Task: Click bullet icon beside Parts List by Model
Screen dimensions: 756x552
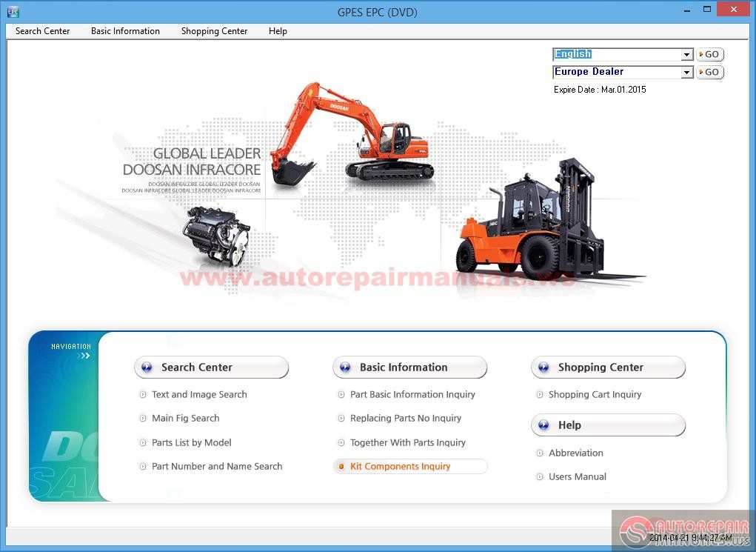Action: 143,442
